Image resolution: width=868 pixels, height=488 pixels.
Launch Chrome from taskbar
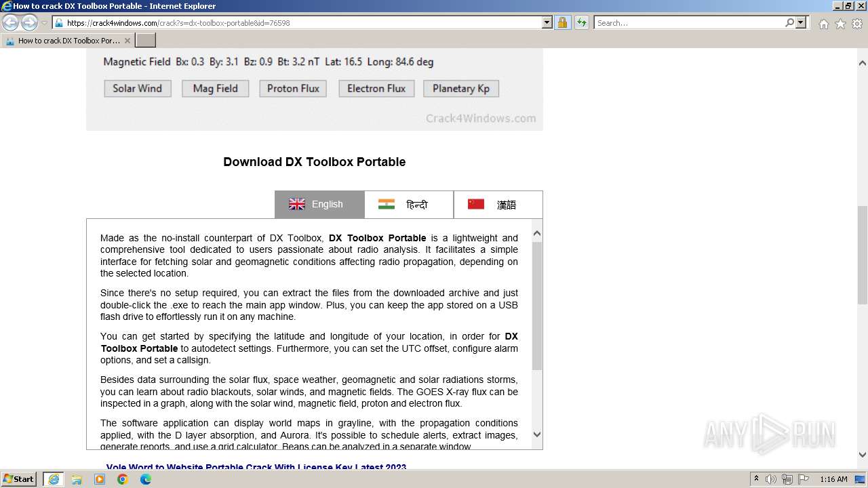[x=123, y=479]
